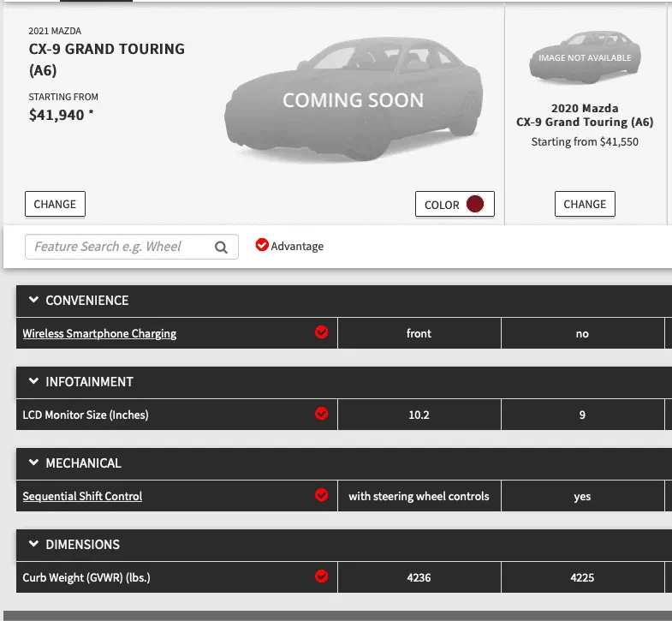Click advantage checkmark in LCD Monitor Size row
The height and width of the screenshot is (621, 672).
pos(321,414)
